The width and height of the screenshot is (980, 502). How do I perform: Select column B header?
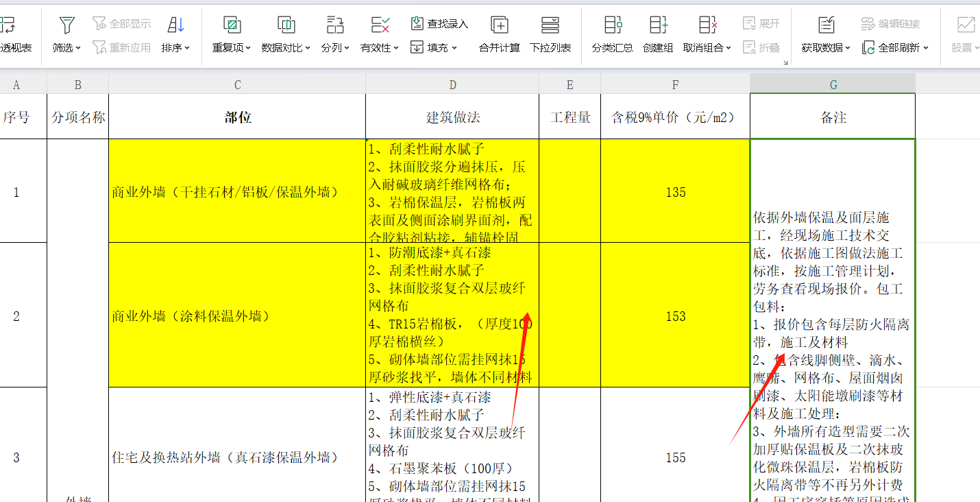(x=77, y=84)
